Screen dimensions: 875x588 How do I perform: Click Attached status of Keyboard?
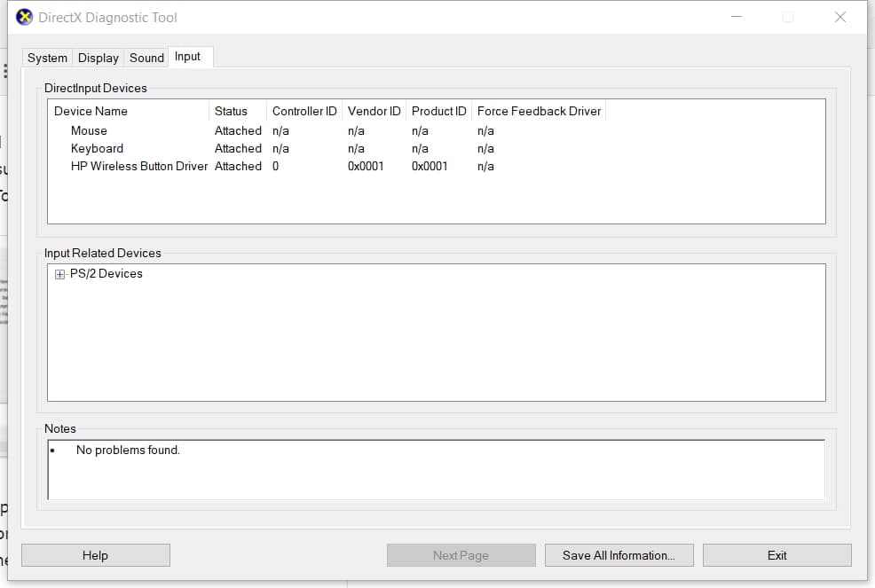(239, 148)
